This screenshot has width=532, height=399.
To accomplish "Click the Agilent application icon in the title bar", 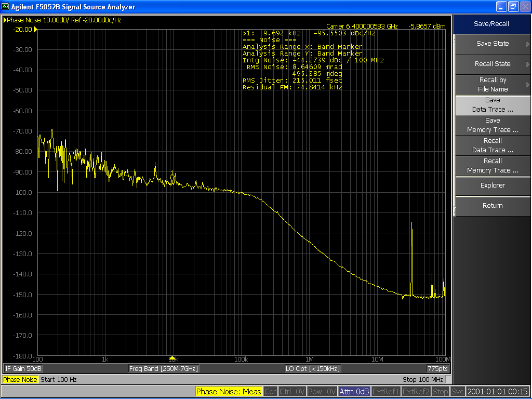I will [x=6, y=7].
